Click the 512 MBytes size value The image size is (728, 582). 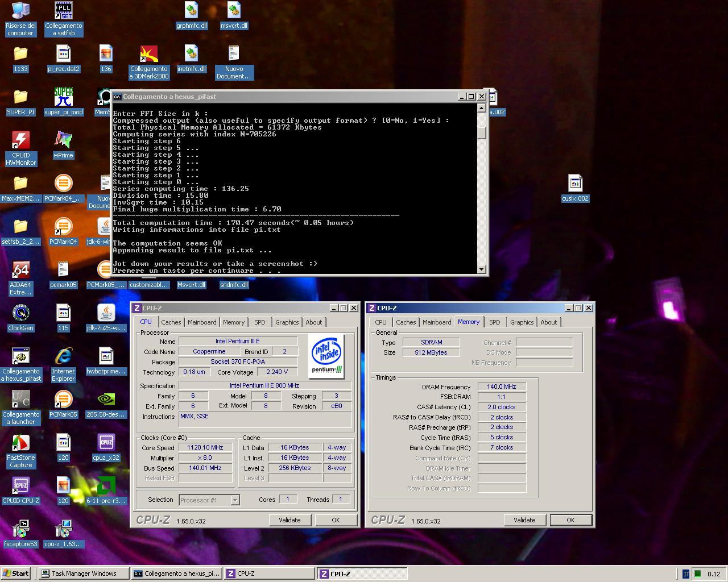coord(431,352)
